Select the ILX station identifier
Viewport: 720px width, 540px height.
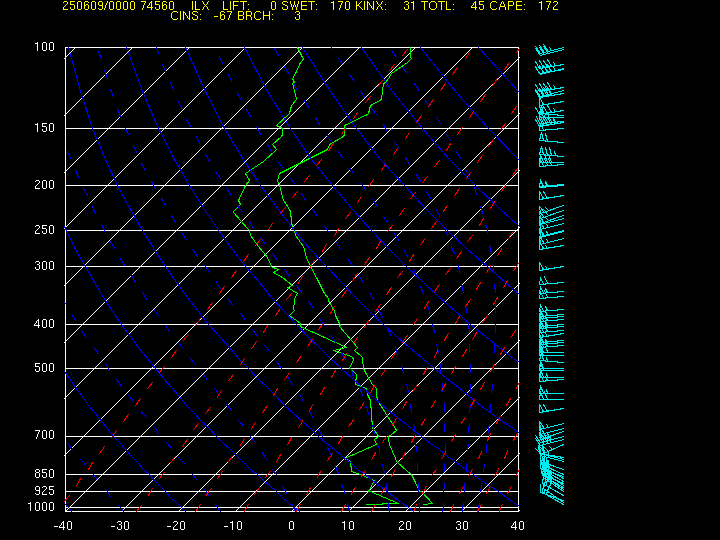200,6
